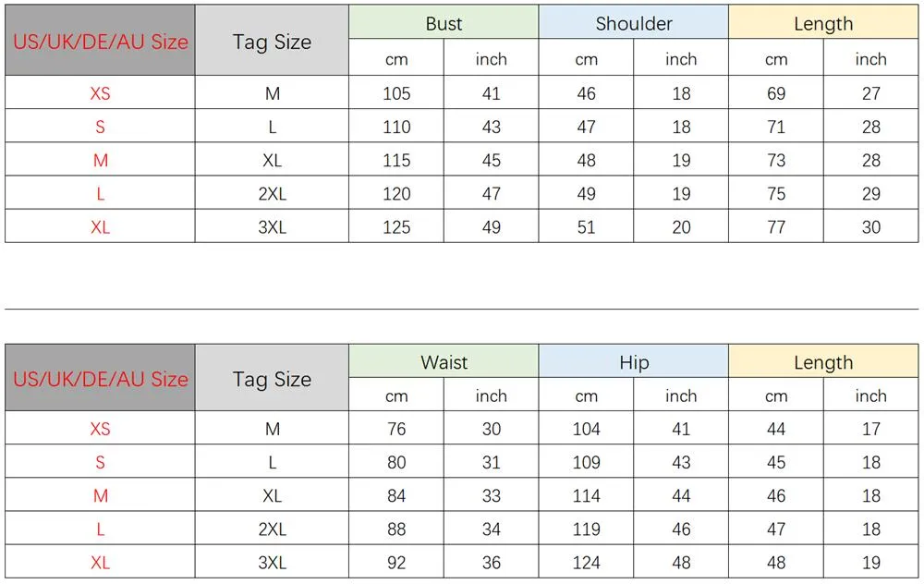Select the Bust 105 cm cell
The height and width of the screenshot is (584, 924).
(x=396, y=92)
